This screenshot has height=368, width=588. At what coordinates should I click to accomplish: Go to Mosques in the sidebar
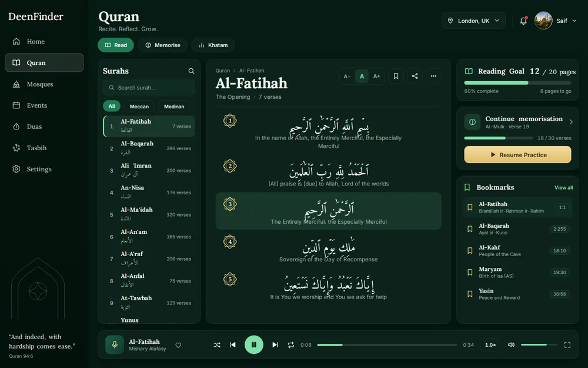[x=44, y=84]
